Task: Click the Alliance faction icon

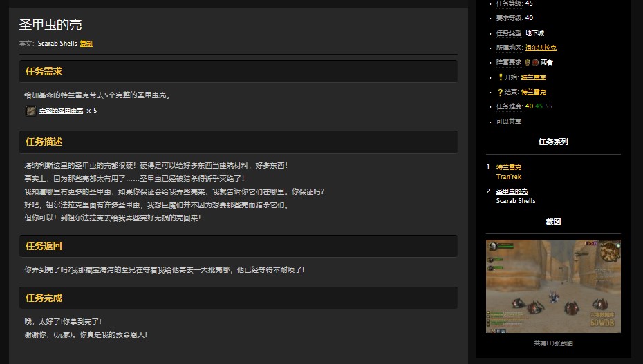Action: [528, 63]
